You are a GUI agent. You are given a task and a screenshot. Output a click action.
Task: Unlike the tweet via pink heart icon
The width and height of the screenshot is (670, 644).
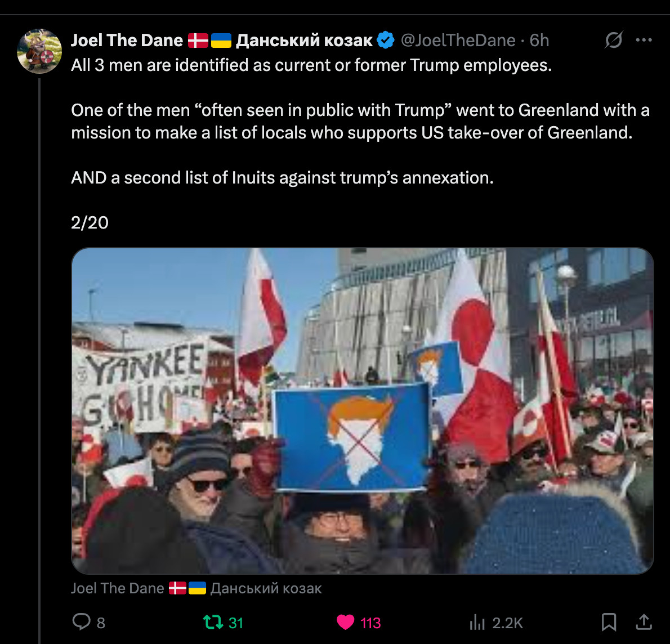[345, 622]
